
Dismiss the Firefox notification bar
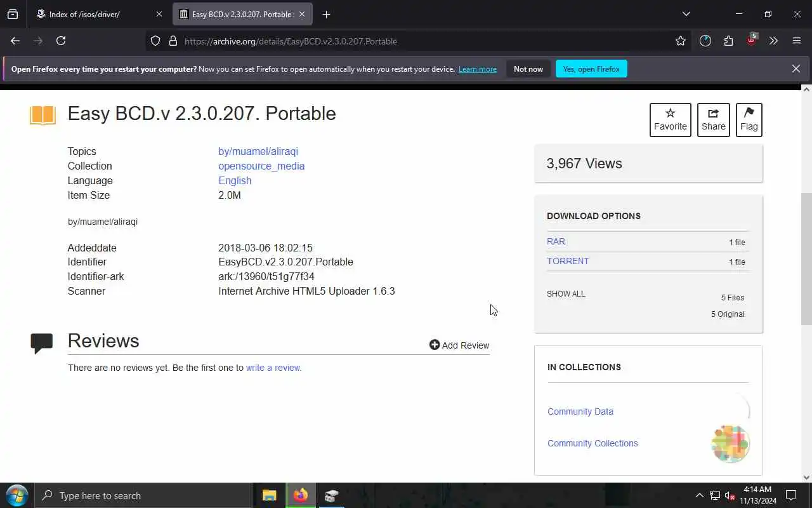[796, 69]
